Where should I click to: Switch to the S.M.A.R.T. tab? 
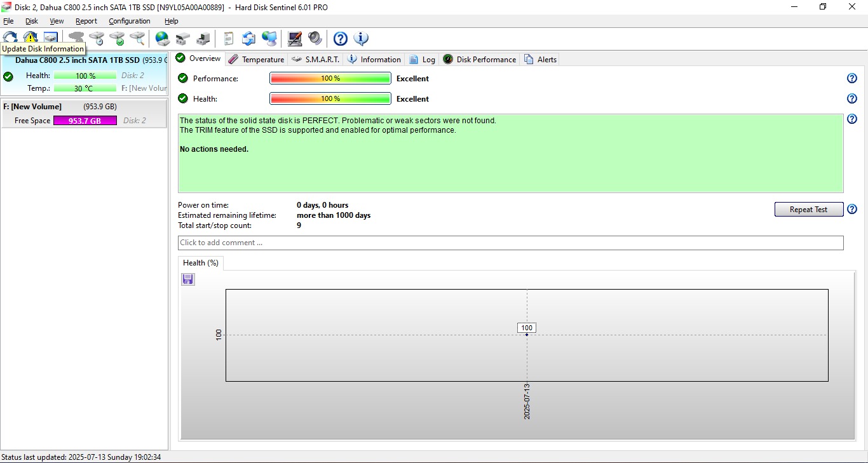[x=316, y=60]
